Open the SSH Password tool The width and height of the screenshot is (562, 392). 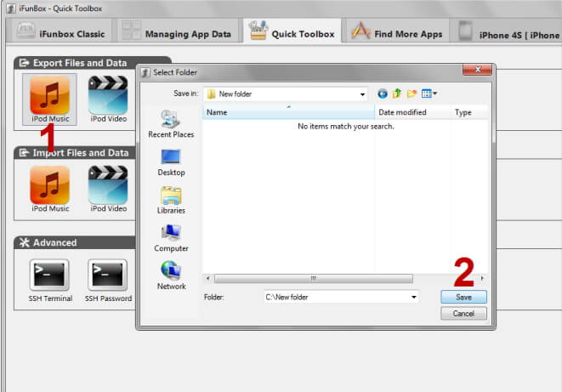(108, 281)
